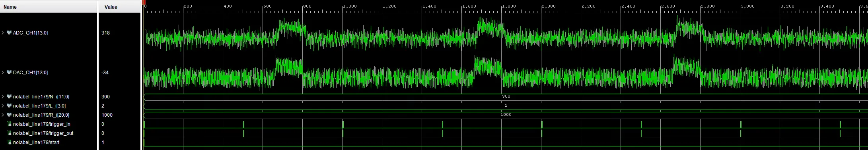
Task: Select the nolabel_line179/trigger_out signal name
Action: (43, 133)
